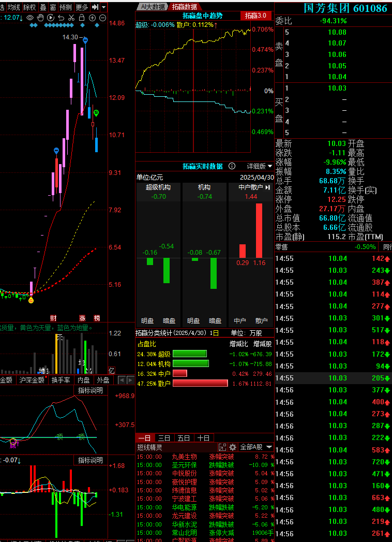Image resolution: width=392 pixels, height=542 pixels.
Task: Click the 除权 toolbar button
Action: 29,7
